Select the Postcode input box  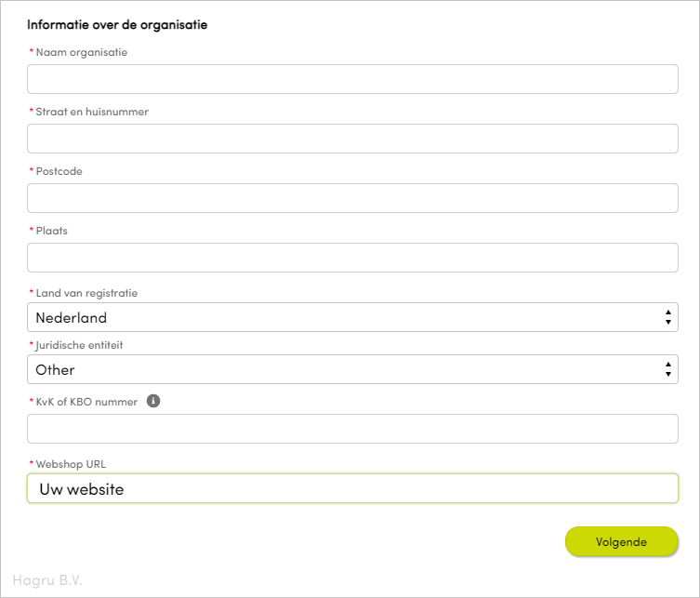(352, 198)
